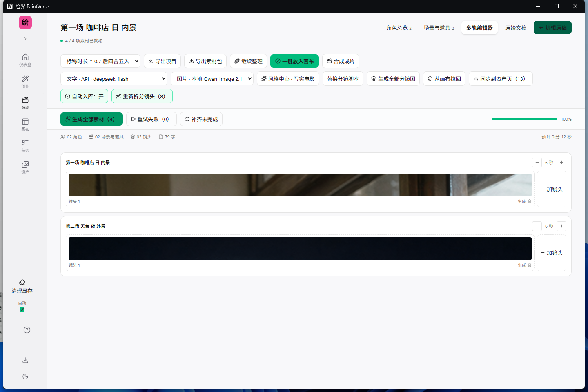Select the 第一场 咖啡店 shot thumbnail
The height and width of the screenshot is (392, 588).
coord(300,185)
